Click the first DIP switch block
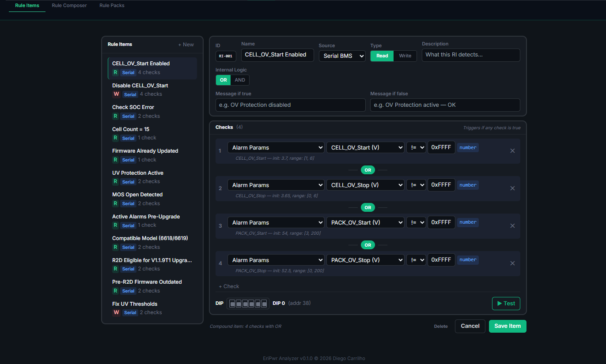Image resolution: width=606 pixels, height=364 pixels. pos(232,304)
